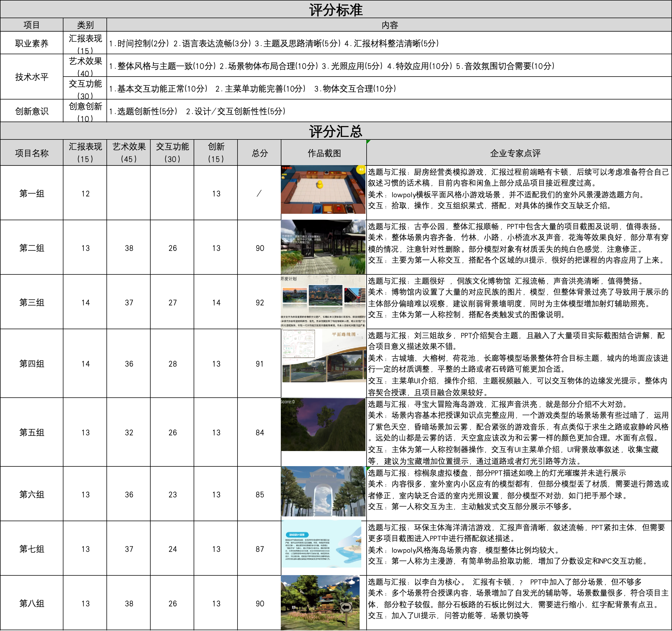Select the slash in 第一组 total cell
The image size is (672, 631).
tap(259, 193)
